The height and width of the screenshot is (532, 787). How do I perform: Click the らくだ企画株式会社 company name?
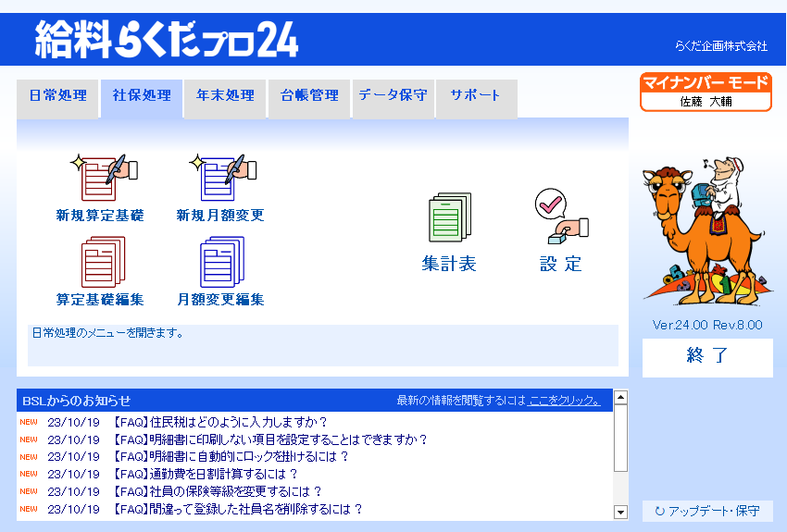(x=720, y=46)
